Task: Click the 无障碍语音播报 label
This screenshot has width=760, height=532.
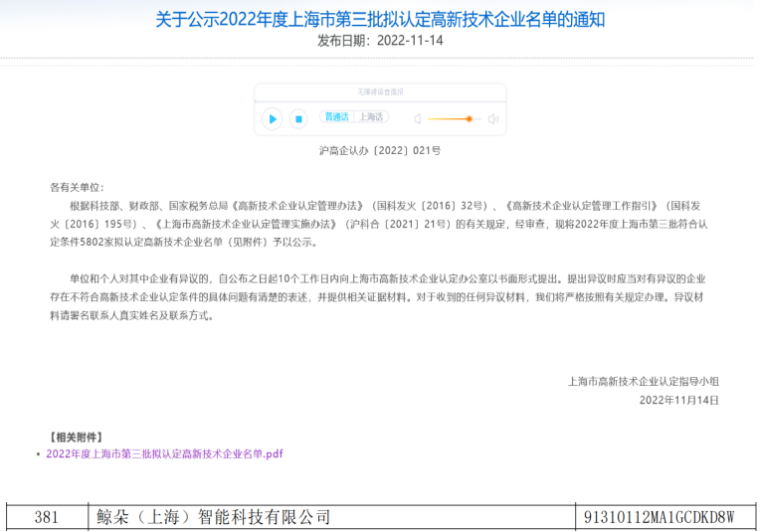Action: 380,91
